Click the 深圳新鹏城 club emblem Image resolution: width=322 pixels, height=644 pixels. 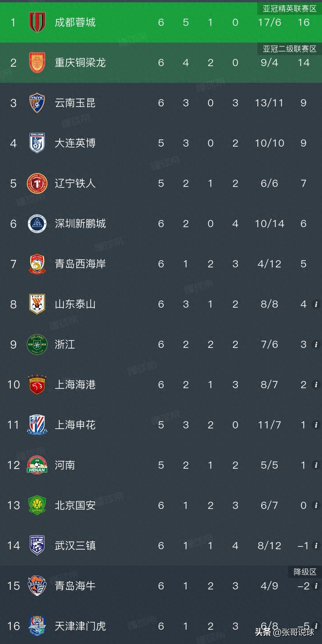pos(37,224)
